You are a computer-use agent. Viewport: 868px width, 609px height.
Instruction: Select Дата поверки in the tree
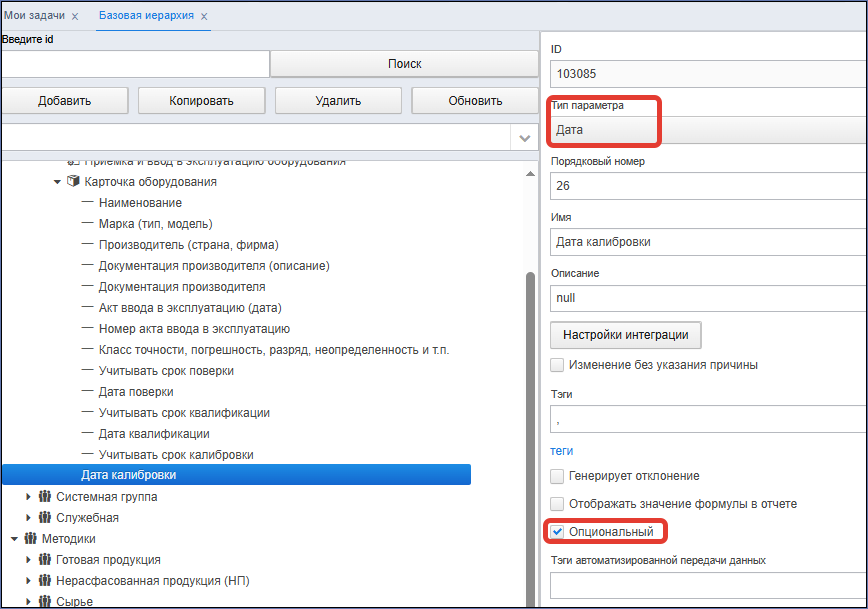(x=136, y=392)
